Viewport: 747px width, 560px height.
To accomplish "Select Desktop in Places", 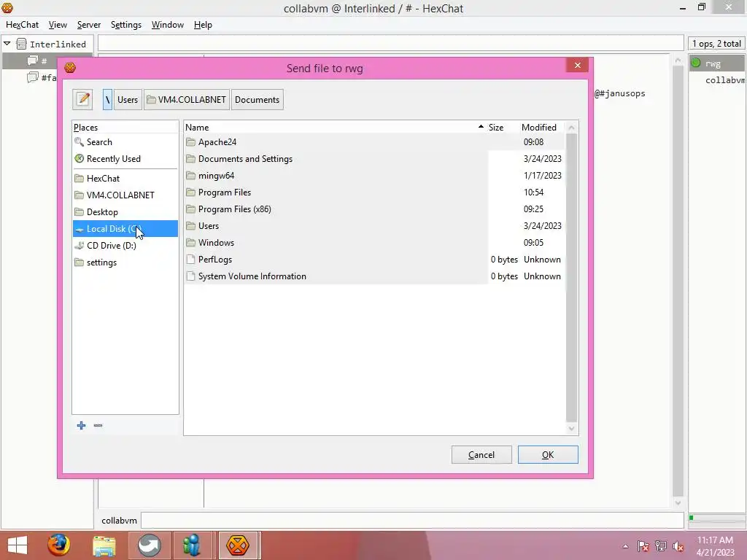I will 125,212.
